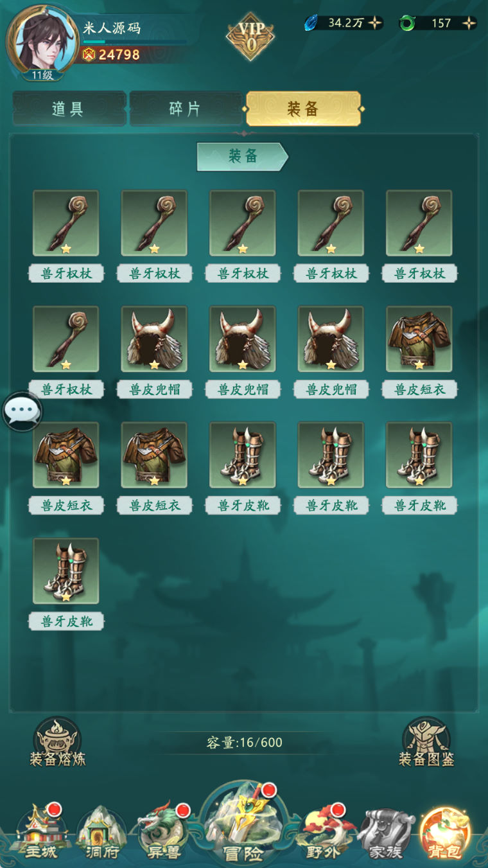The width and height of the screenshot is (488, 868).
Task: Click the plus next to 157 jade currency
Action: click(469, 23)
